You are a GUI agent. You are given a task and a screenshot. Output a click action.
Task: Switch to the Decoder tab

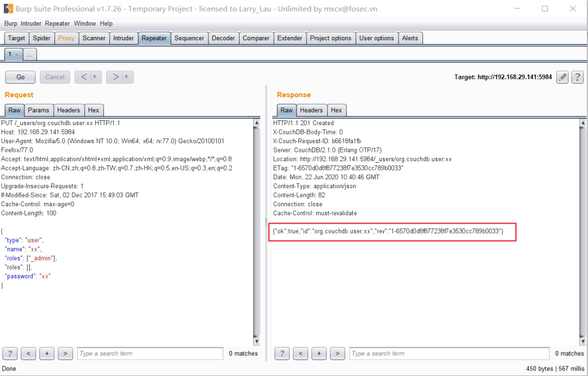pyautogui.click(x=224, y=38)
